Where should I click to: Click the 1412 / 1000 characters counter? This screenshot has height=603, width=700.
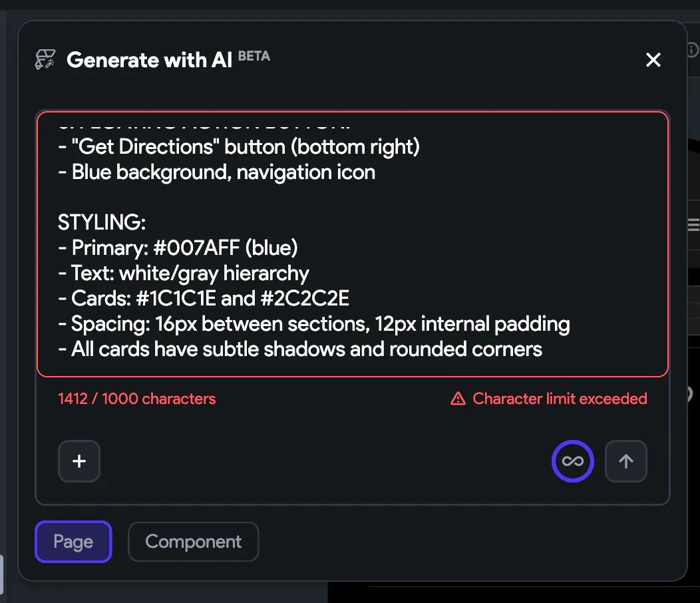click(x=137, y=399)
